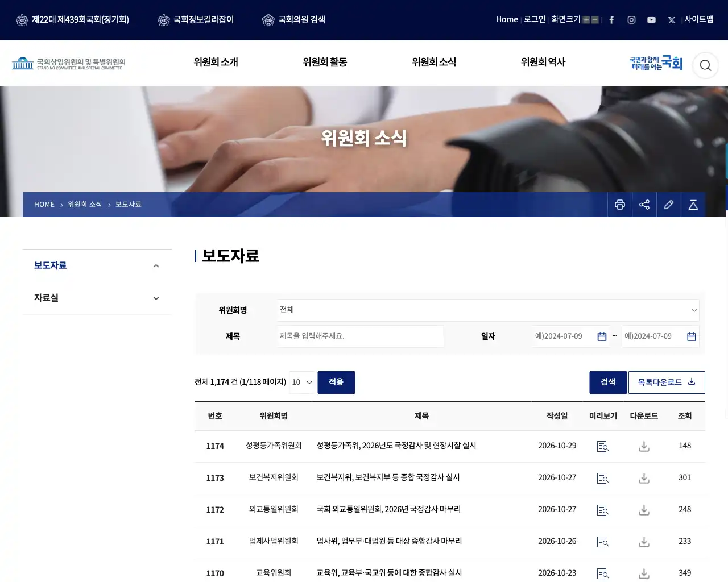Screen dimensions: 728x582
Task: Click the share icon in breadcrumb bar
Action: pyautogui.click(x=644, y=205)
